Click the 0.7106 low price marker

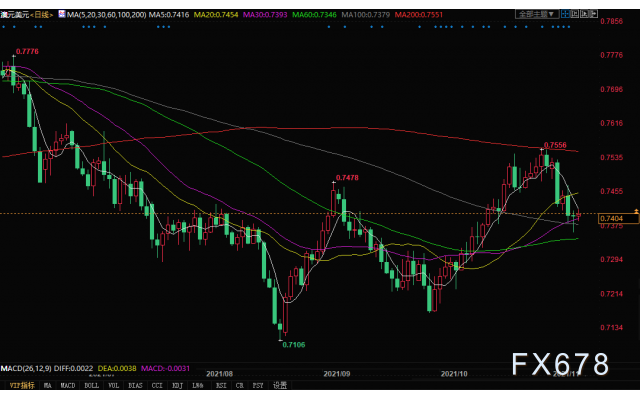[294, 345]
